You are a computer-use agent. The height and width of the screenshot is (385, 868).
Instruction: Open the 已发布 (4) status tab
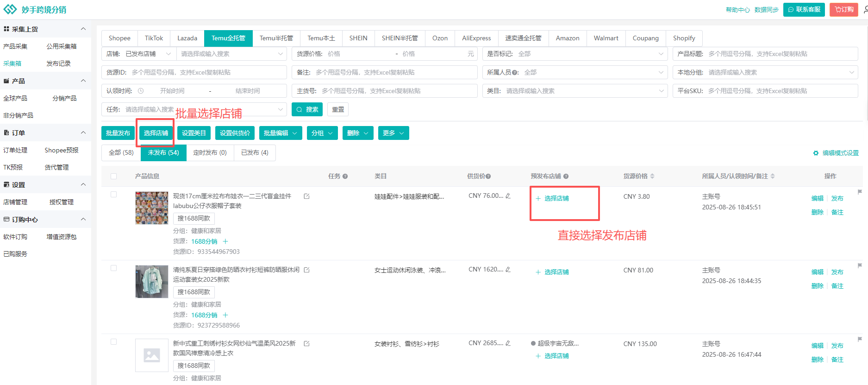click(x=255, y=152)
